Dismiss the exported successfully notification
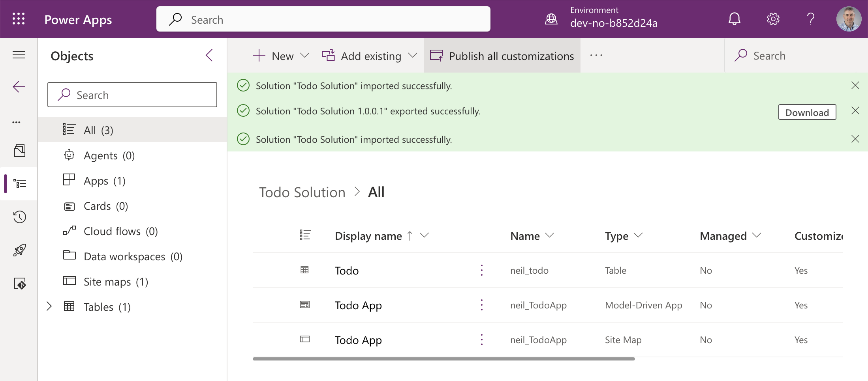This screenshot has width=868, height=381. point(855,111)
